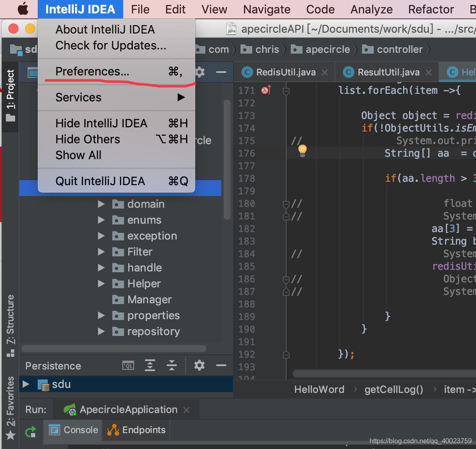476x449 pixels.
Task: Click the apecircle breadcrumb folder
Action: tap(321, 49)
